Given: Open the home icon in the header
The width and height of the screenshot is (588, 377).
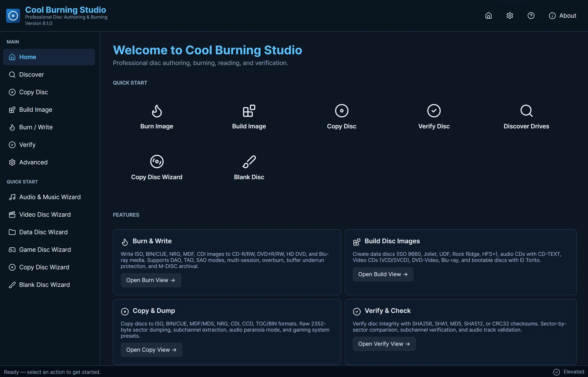Looking at the screenshot, I should tap(488, 16).
